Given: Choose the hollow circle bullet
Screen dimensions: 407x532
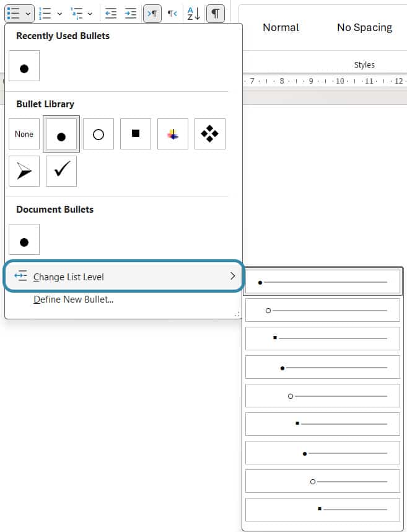Looking at the screenshot, I should (98, 134).
